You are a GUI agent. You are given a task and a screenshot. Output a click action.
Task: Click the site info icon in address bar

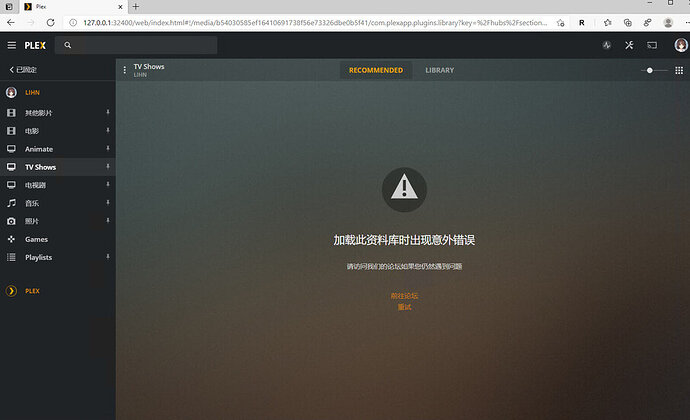click(x=73, y=22)
